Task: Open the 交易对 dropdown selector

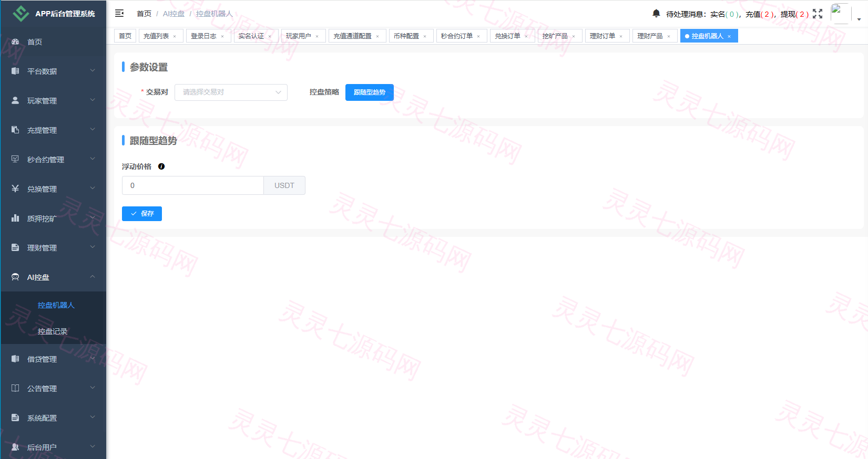Action: (x=231, y=92)
